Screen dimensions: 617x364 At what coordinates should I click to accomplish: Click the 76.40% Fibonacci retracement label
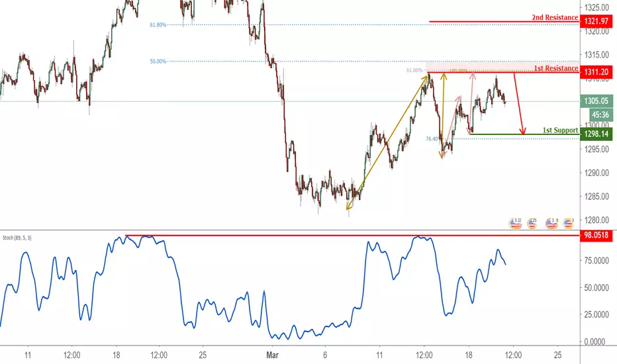click(x=432, y=138)
